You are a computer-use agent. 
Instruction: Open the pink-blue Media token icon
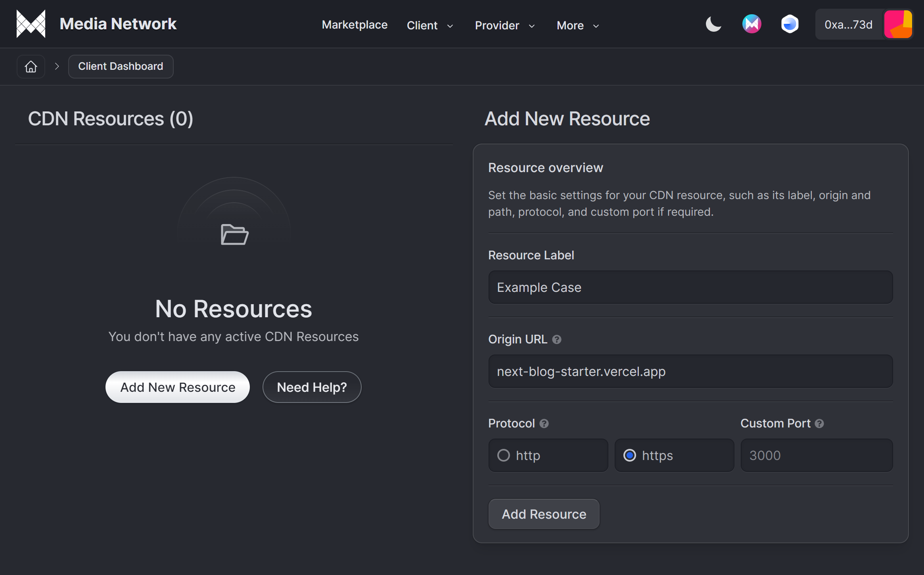(x=751, y=24)
